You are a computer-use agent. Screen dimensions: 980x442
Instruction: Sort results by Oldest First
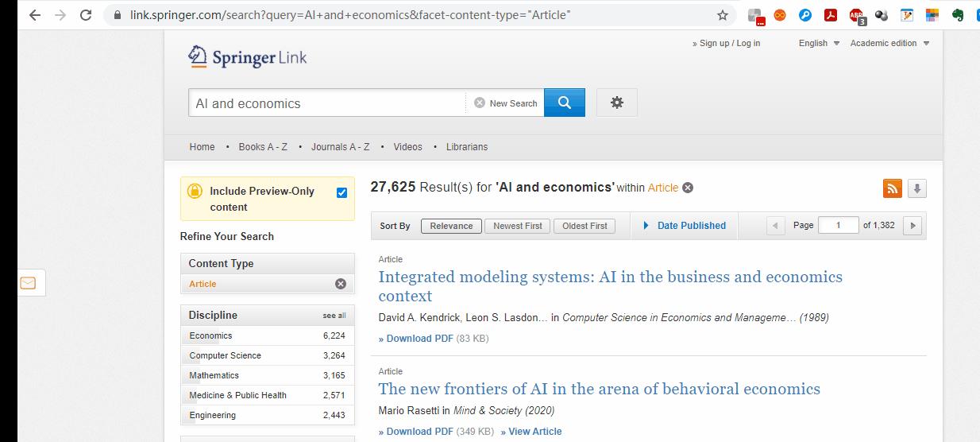pyautogui.click(x=585, y=226)
